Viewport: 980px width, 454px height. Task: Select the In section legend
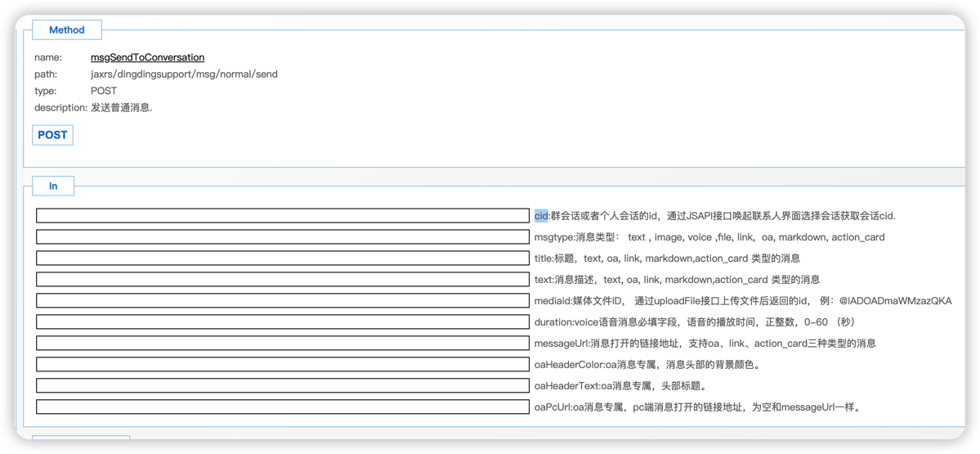tap(53, 187)
